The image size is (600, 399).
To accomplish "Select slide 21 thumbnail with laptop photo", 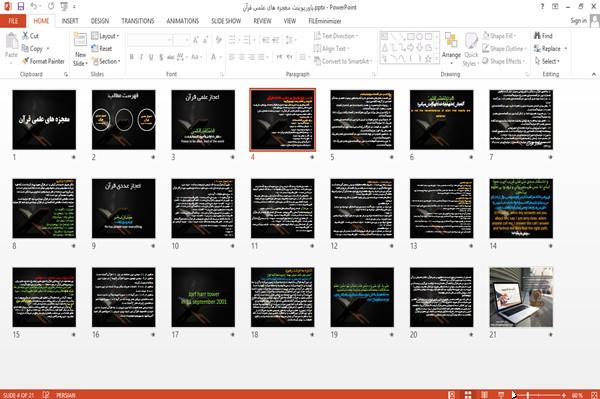I will (x=521, y=297).
